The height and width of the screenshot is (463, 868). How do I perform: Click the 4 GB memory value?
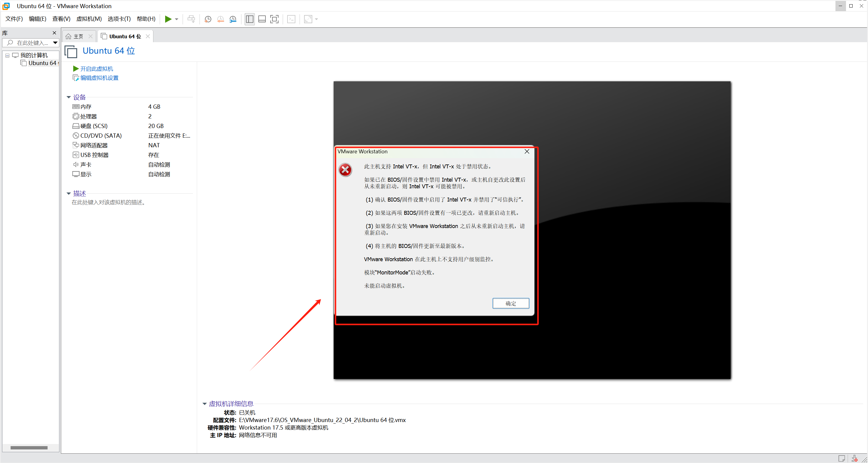click(x=154, y=107)
